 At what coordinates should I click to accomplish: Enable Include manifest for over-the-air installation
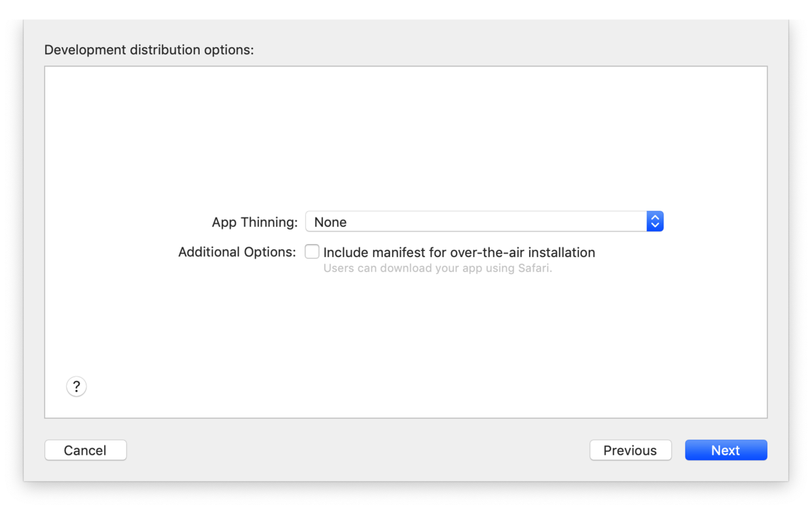point(312,252)
